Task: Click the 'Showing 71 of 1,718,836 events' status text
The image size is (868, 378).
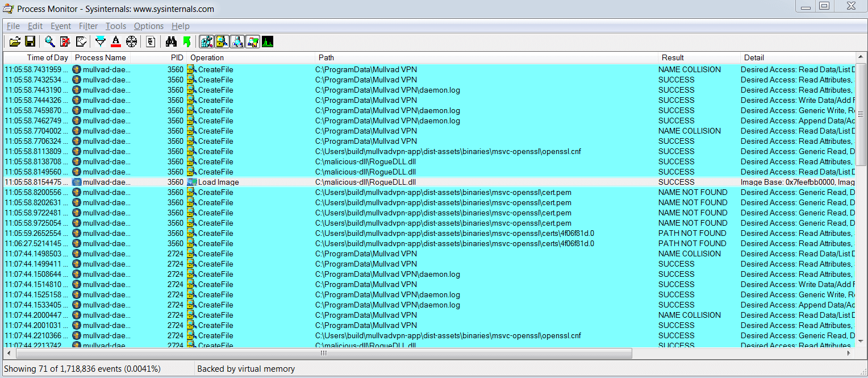Action: 82,369
